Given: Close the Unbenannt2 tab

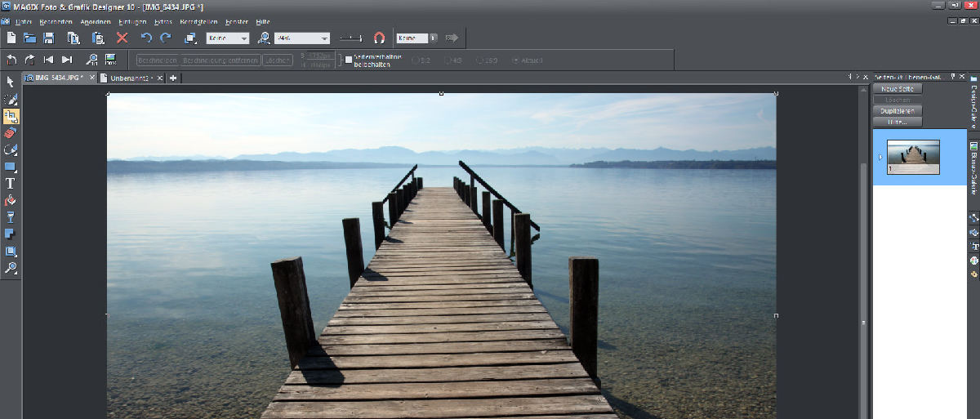Looking at the screenshot, I should pyautogui.click(x=161, y=78).
